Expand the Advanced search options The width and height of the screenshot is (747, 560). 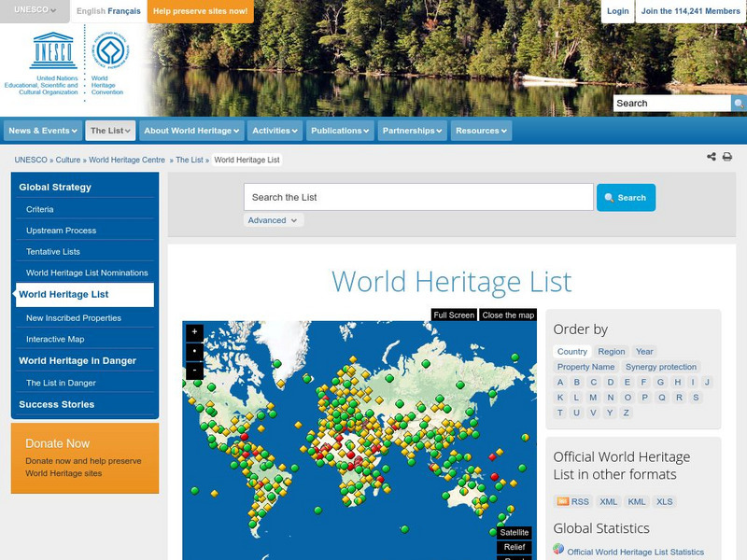tap(273, 220)
